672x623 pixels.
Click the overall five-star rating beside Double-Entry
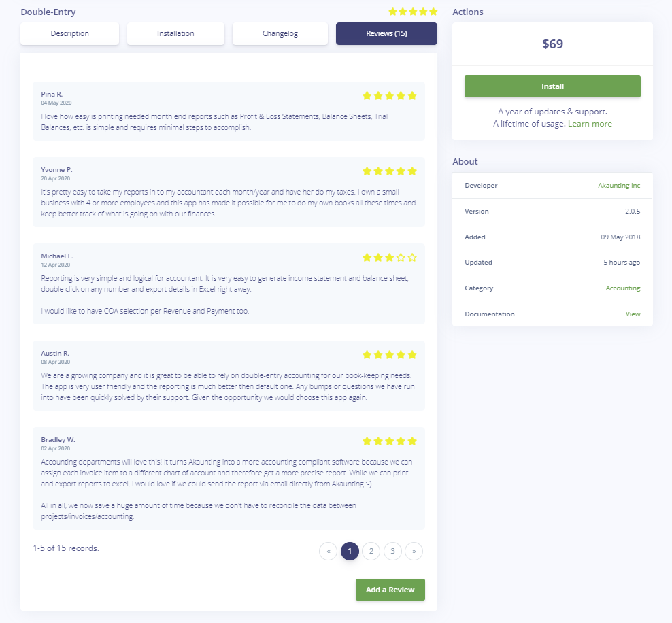click(412, 12)
